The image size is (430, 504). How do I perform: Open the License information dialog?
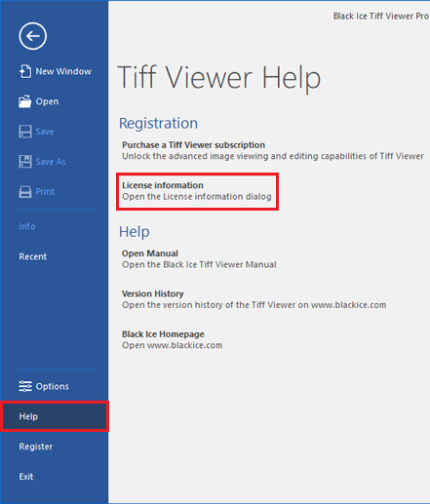(x=197, y=191)
